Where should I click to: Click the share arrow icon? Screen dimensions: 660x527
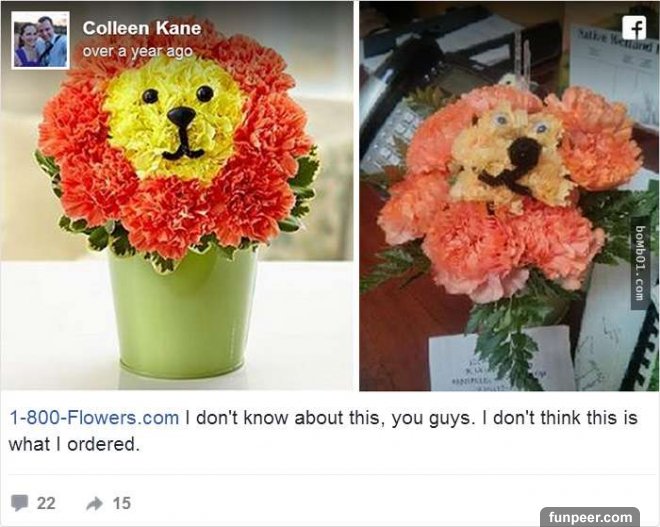tap(94, 503)
